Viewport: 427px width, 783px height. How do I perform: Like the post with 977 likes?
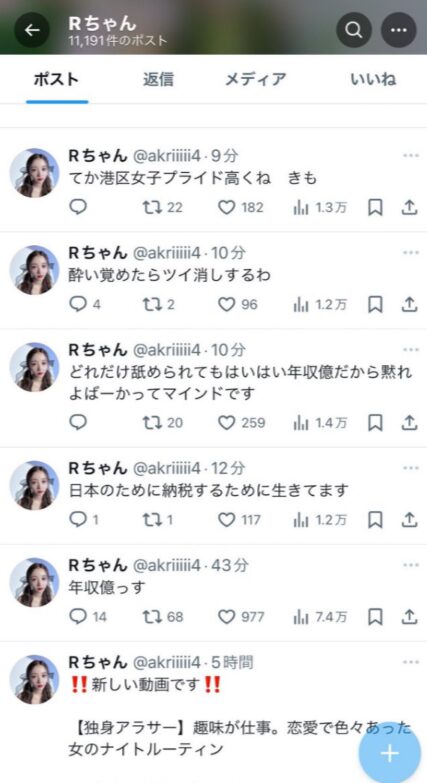[241, 617]
